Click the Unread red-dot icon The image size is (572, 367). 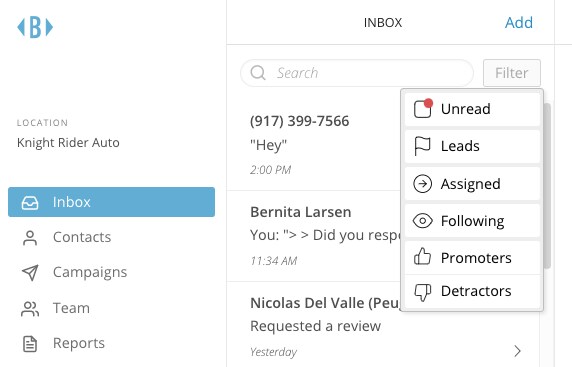coord(423,109)
